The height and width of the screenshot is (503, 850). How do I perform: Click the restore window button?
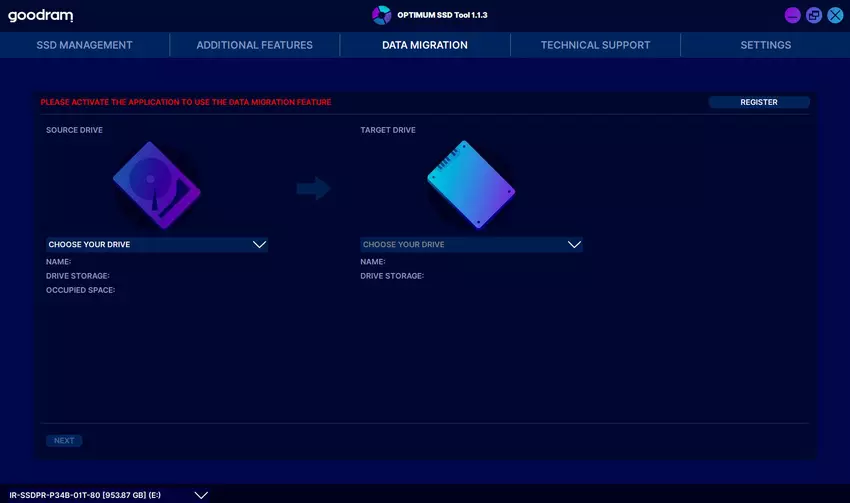pos(814,15)
